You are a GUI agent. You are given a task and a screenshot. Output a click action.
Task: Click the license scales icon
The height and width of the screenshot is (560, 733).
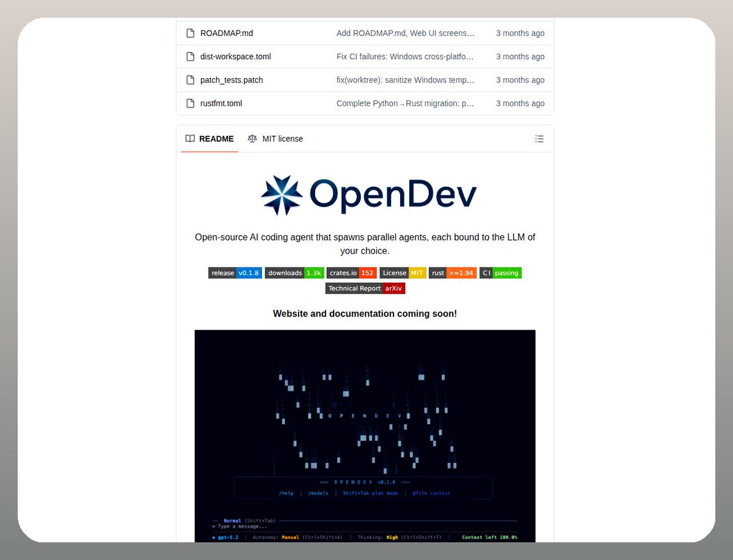pyautogui.click(x=252, y=139)
